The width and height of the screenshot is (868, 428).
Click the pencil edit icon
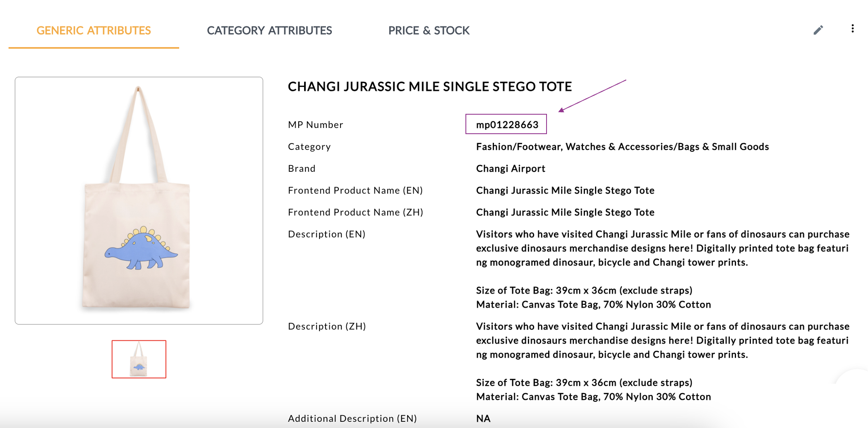click(x=818, y=30)
